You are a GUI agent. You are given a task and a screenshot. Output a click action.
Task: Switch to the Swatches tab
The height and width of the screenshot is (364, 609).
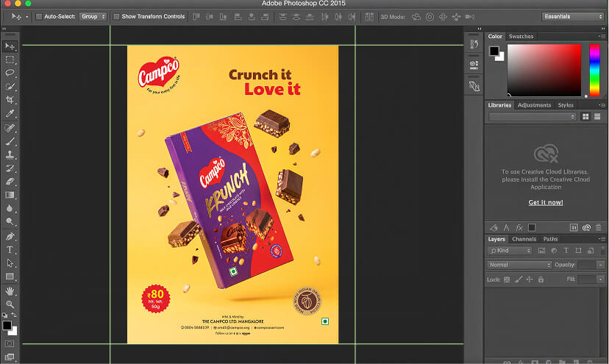click(521, 36)
